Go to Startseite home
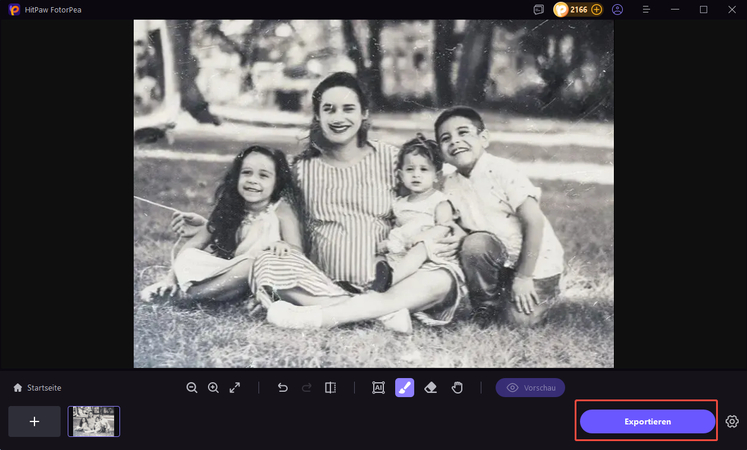This screenshot has height=450, width=747. (37, 388)
